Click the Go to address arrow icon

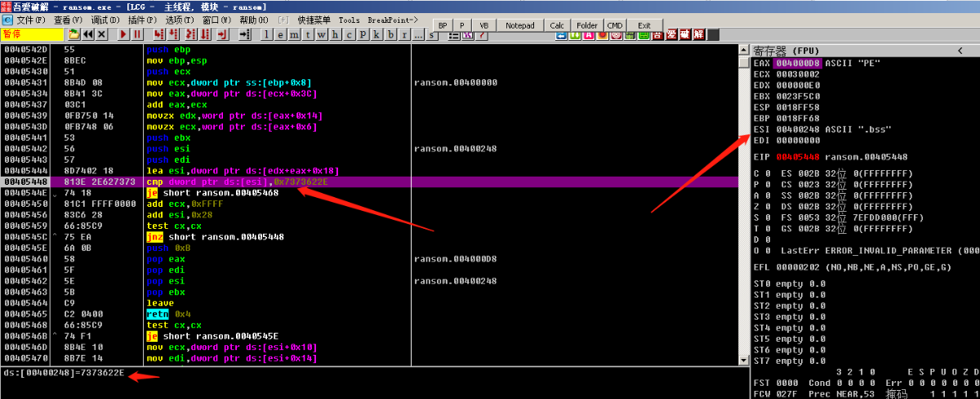coord(244,34)
